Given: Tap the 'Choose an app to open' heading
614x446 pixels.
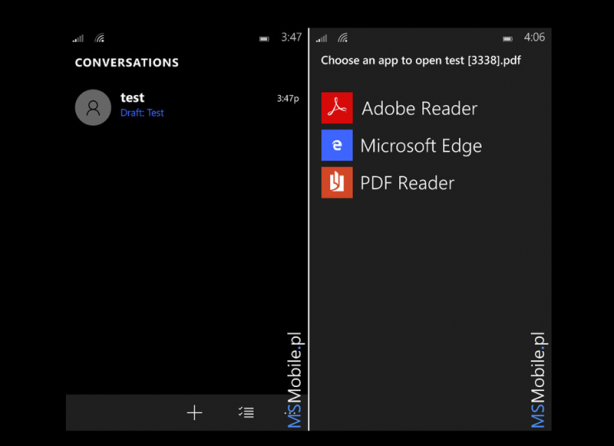Looking at the screenshot, I should (x=421, y=60).
